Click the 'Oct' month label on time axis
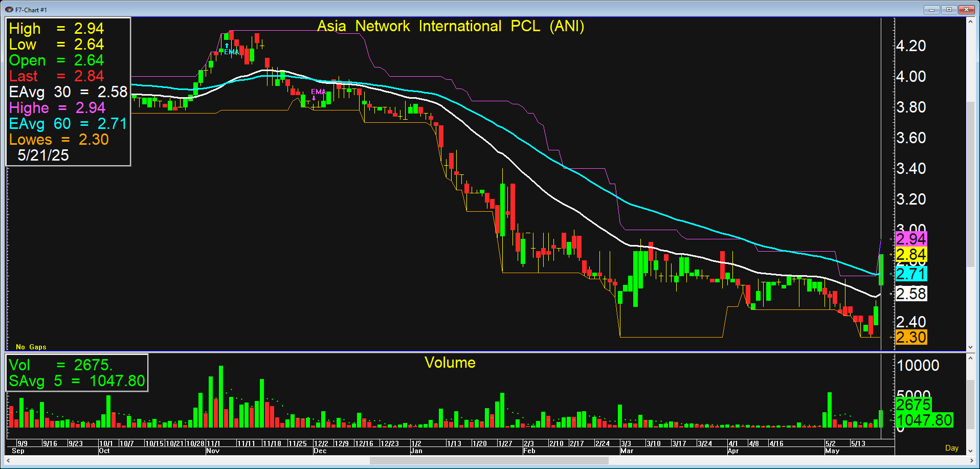 (x=104, y=451)
